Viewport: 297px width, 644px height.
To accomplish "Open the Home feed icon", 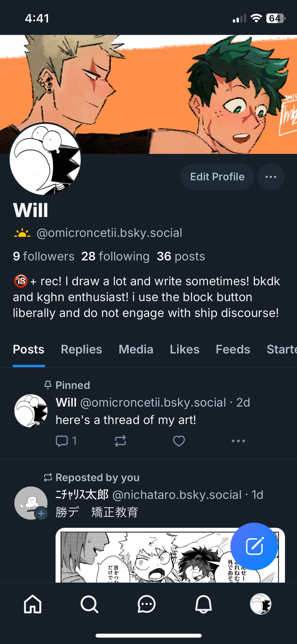I will 33,604.
